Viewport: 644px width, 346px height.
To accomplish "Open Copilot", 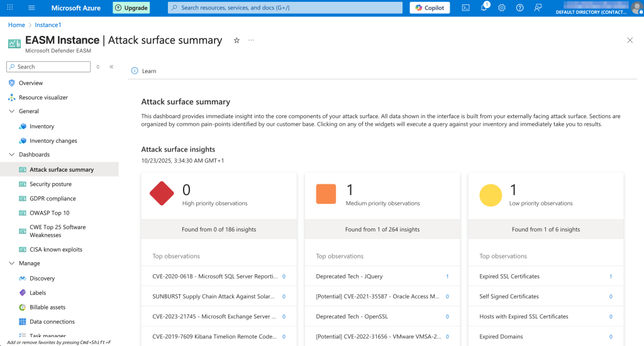I will coord(430,8).
